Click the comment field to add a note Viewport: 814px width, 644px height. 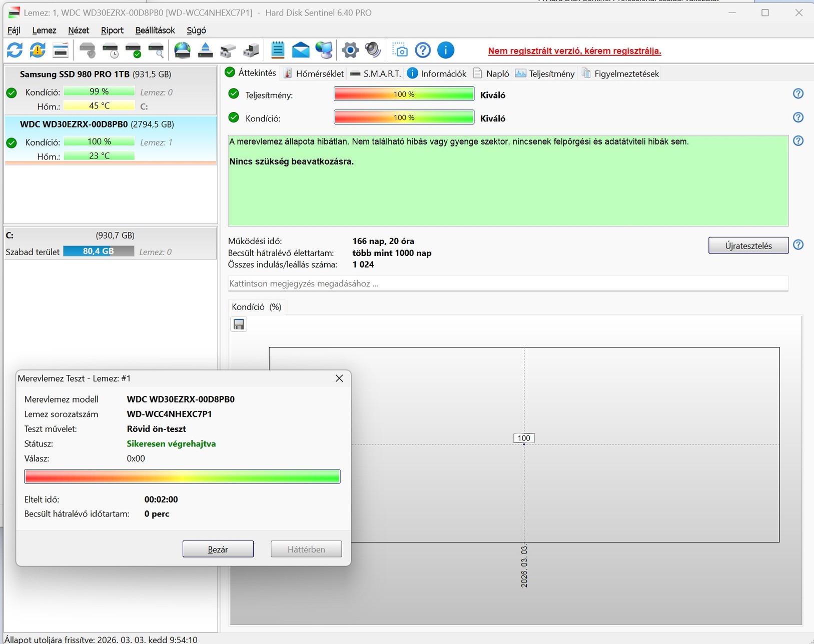pos(508,283)
